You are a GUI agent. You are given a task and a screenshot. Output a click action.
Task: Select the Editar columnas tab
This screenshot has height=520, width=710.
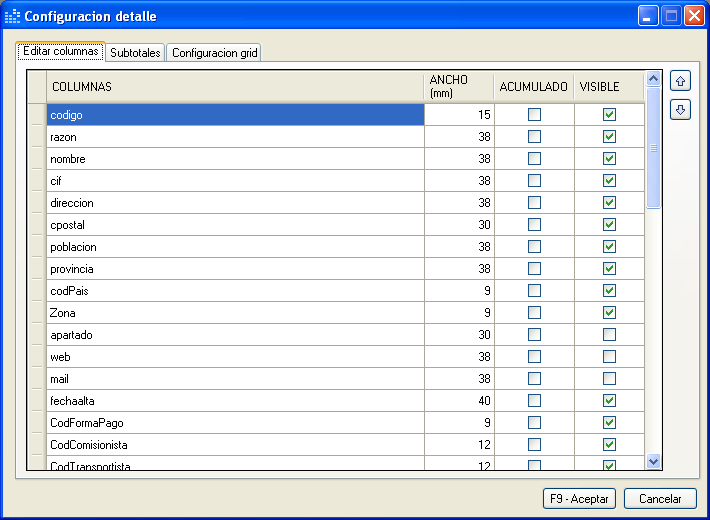pyautogui.click(x=61, y=51)
